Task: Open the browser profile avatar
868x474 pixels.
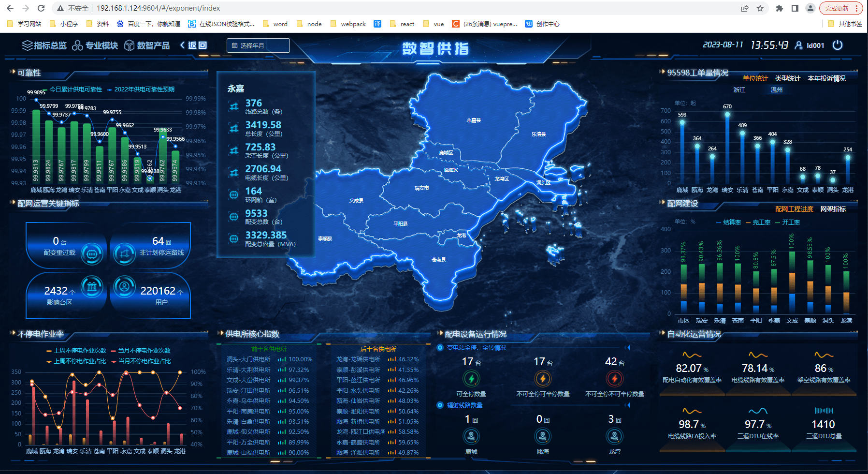Action: pyautogui.click(x=810, y=8)
